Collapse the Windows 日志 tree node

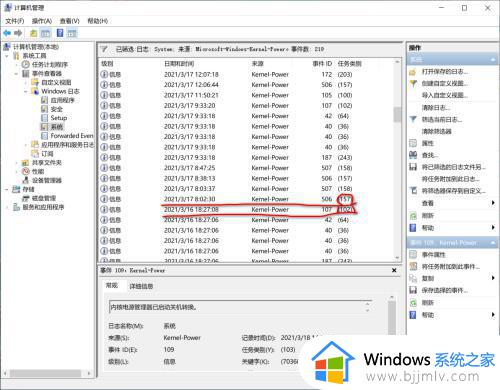pyautogui.click(x=26, y=91)
